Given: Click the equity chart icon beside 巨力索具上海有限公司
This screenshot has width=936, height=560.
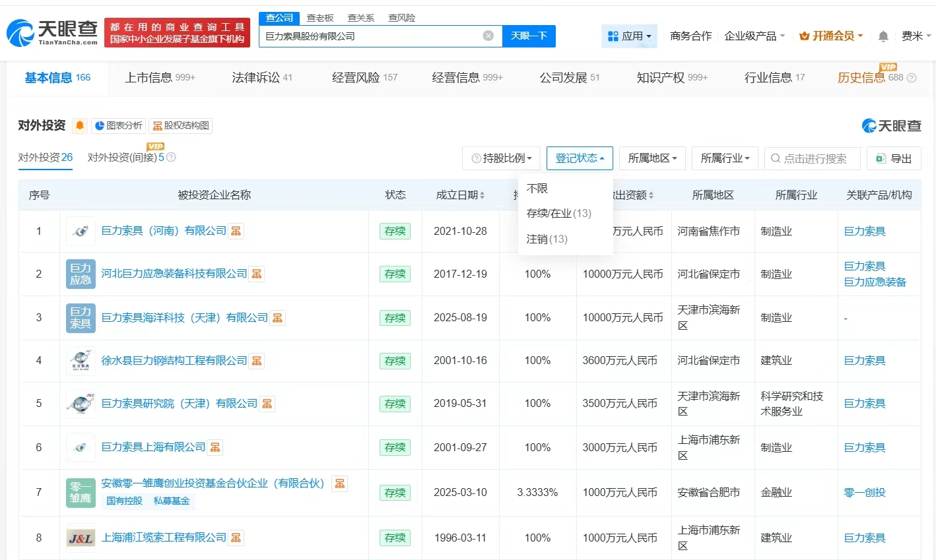Looking at the screenshot, I should (215, 447).
